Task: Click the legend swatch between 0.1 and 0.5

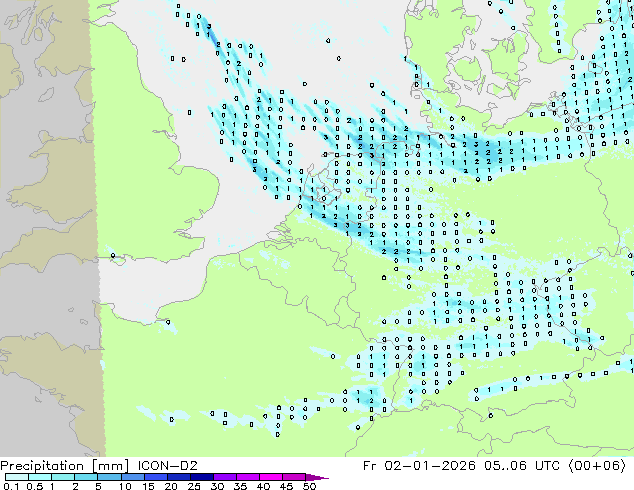Action: point(17,477)
